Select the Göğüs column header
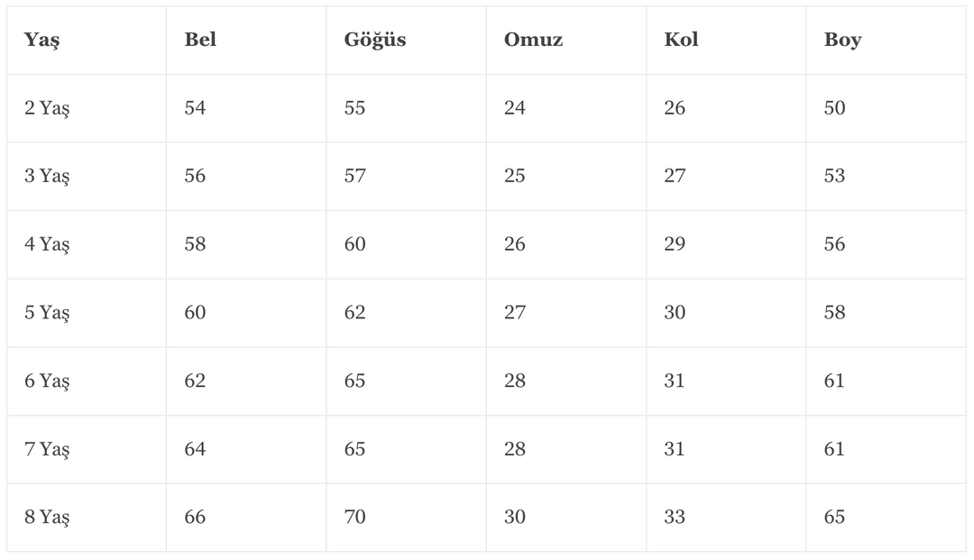Screen dimensions: 974x560 375,40
